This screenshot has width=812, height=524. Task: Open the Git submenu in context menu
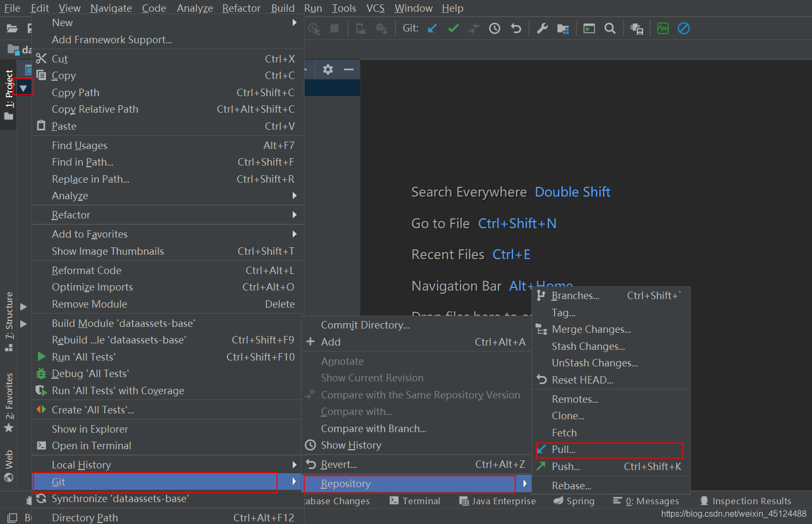[x=168, y=482]
